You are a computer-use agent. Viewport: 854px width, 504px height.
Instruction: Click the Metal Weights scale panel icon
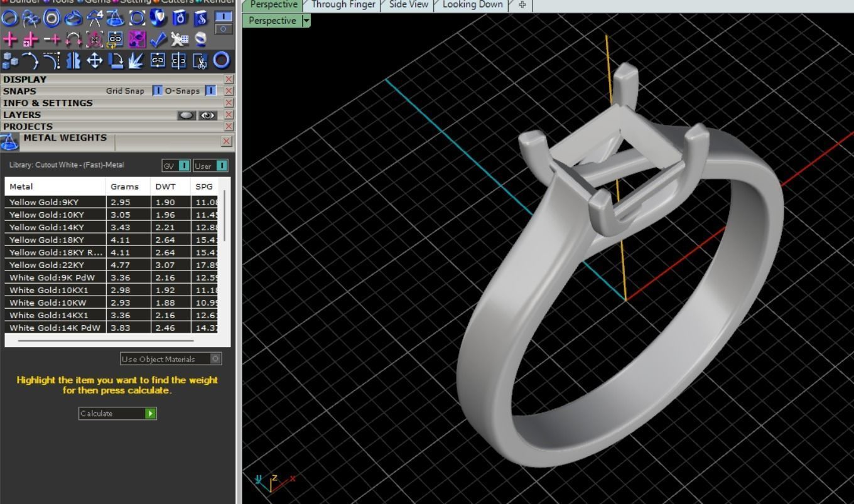click(10, 142)
